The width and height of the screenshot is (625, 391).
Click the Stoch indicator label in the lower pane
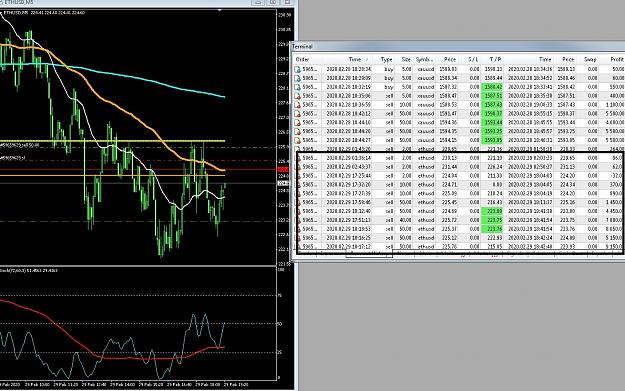28,271
